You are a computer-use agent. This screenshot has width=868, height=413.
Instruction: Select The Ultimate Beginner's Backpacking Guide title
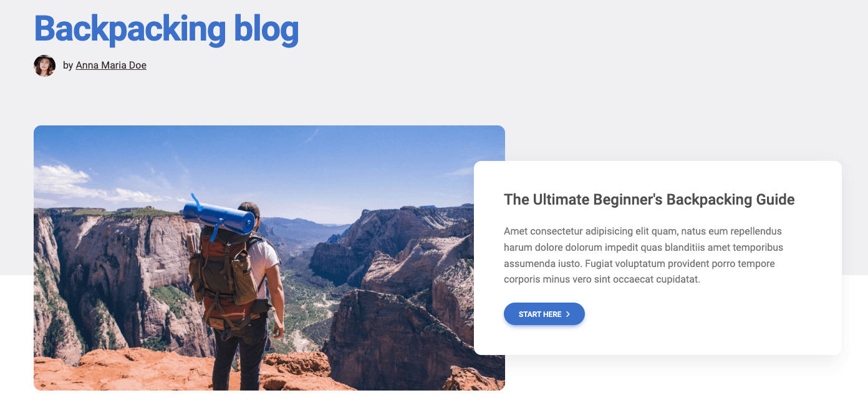tap(649, 200)
